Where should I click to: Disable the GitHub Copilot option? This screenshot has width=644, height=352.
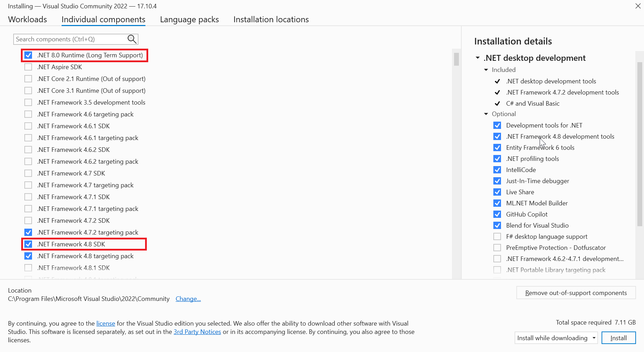click(497, 214)
